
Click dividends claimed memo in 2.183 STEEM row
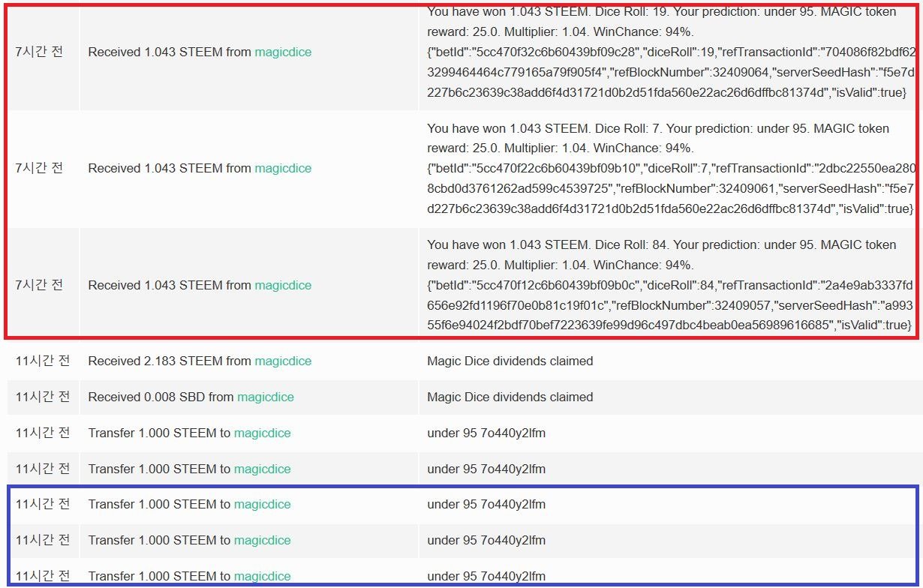[510, 361]
